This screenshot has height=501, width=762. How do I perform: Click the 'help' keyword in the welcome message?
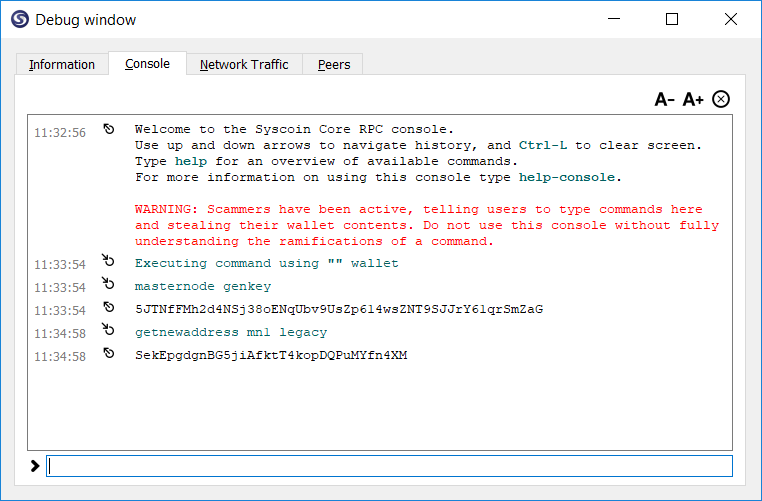[x=191, y=161]
